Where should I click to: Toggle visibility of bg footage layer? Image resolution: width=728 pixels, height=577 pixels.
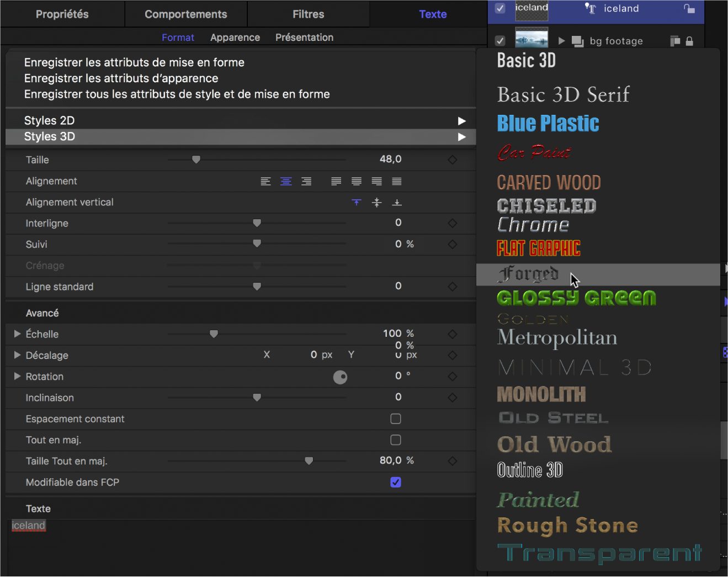(x=500, y=41)
